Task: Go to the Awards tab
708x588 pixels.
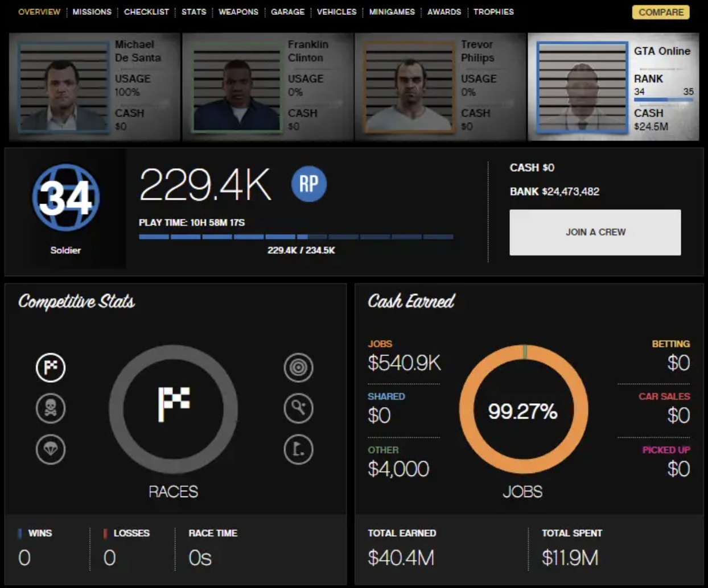Action: (444, 11)
